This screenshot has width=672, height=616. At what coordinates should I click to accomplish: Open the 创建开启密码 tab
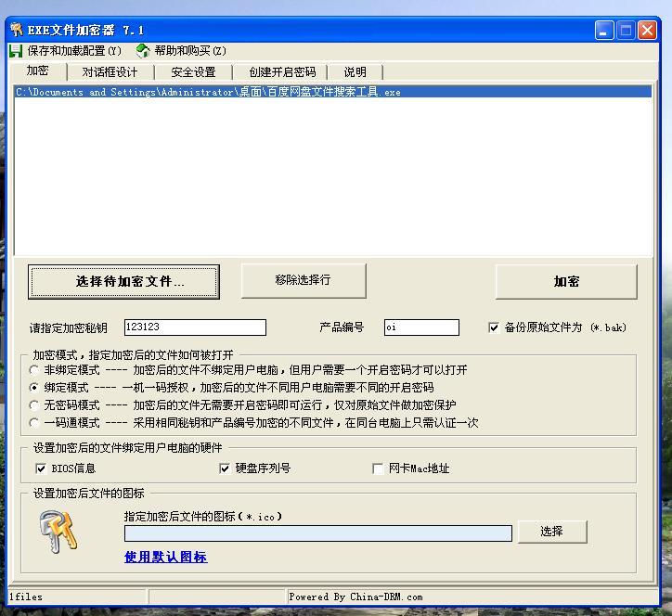coord(282,72)
